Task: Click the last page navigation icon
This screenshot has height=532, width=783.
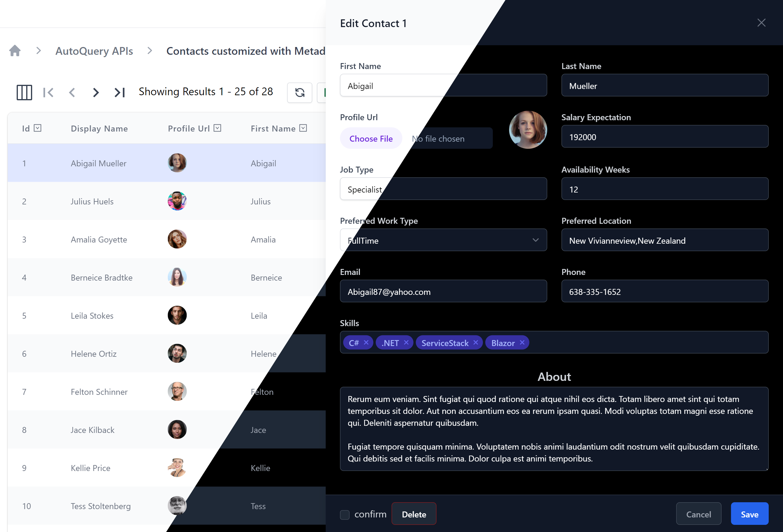Action: (x=119, y=92)
